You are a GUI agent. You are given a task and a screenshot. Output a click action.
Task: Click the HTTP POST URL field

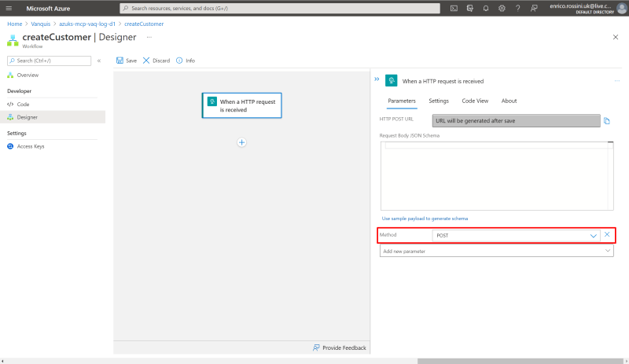tap(516, 121)
